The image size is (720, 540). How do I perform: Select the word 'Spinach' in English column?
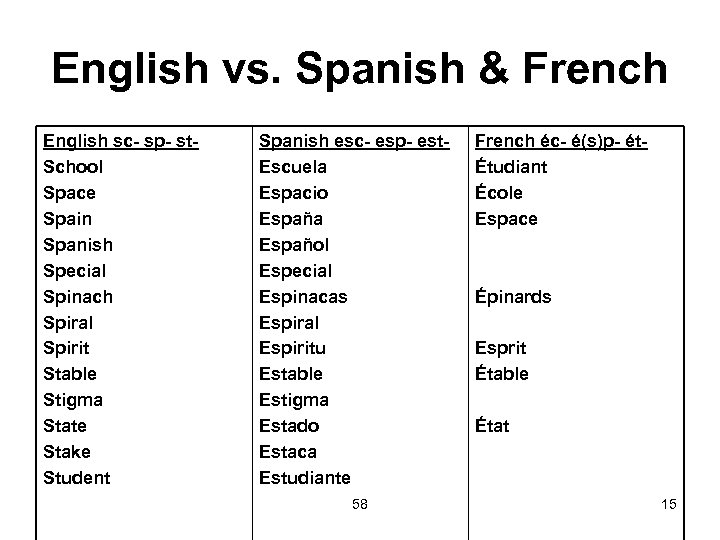(78, 297)
